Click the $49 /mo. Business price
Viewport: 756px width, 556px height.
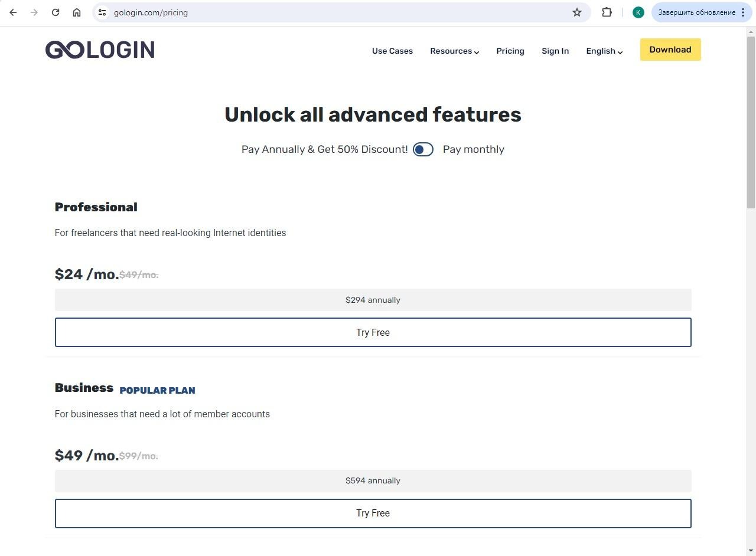(x=87, y=455)
